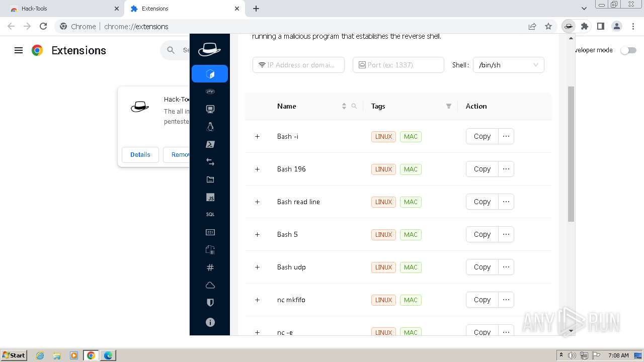Open the Chrome profile avatar

617,26
